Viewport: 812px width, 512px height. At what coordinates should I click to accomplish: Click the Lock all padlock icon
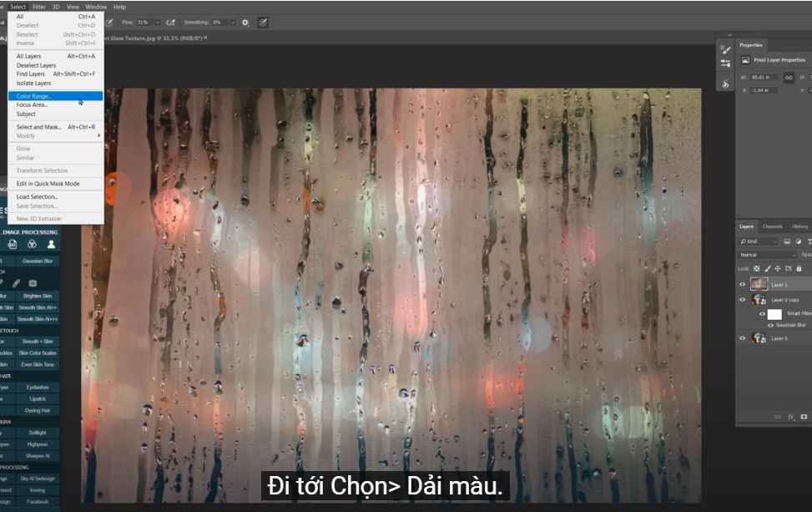coord(799,268)
